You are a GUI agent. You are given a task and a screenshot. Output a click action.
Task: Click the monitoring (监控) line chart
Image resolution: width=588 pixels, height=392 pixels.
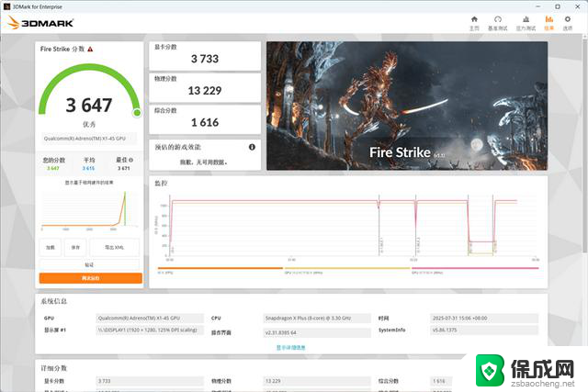(349, 227)
